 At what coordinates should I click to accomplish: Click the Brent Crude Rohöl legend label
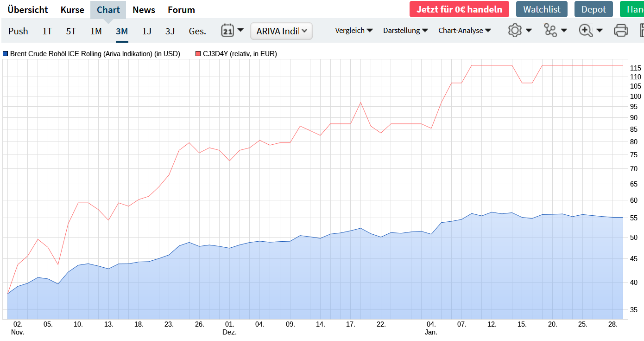pos(95,54)
